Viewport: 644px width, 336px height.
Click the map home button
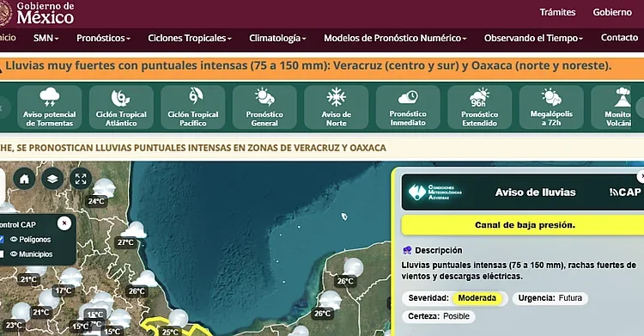[24, 179]
